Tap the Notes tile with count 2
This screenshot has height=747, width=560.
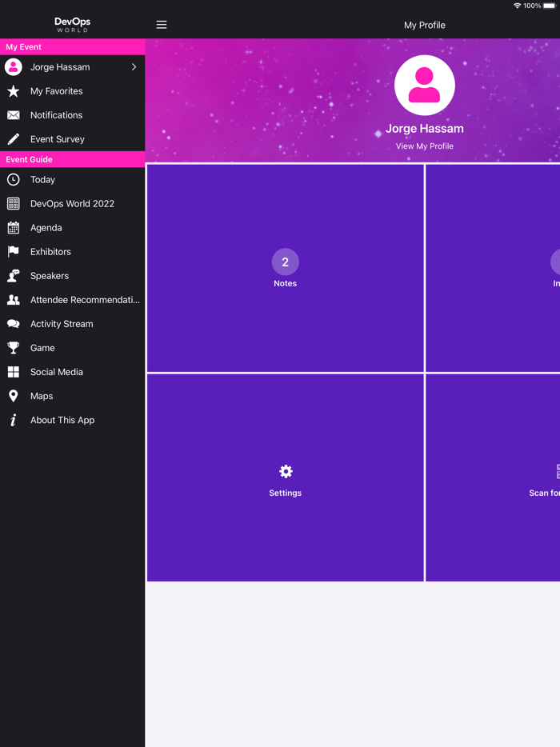tap(286, 269)
